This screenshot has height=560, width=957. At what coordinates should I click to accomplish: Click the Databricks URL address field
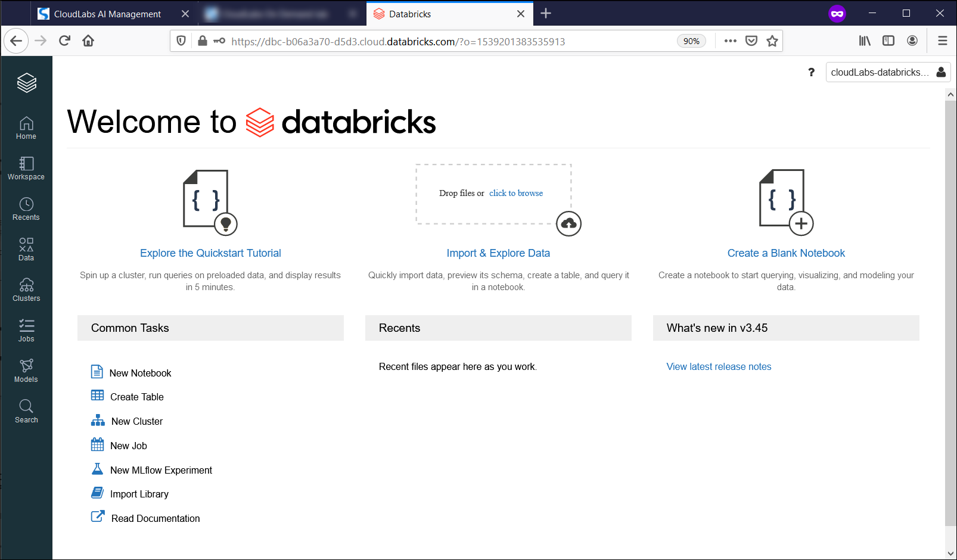pyautogui.click(x=398, y=41)
